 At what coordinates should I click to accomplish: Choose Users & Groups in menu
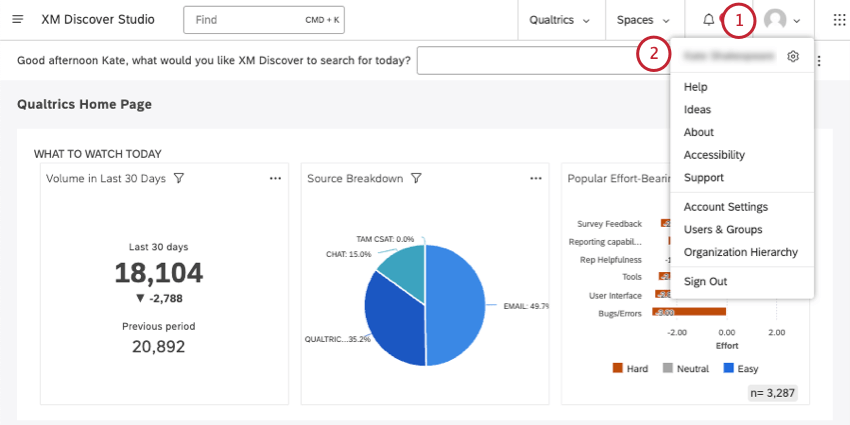(x=723, y=229)
